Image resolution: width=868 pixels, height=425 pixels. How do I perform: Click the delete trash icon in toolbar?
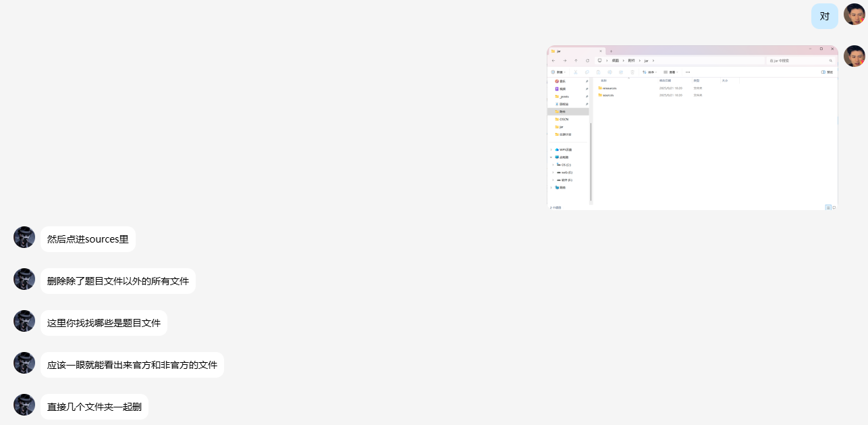[x=631, y=72]
